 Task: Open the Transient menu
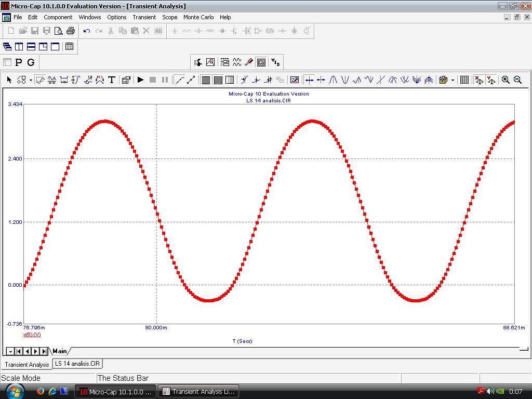144,17
